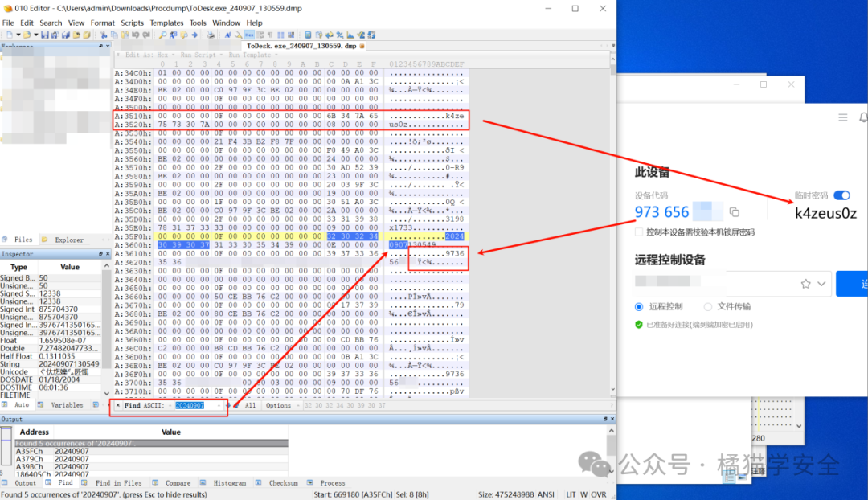This screenshot has width=868, height=500.
Task: Select the 文件传输 radio button
Action: coord(707,307)
